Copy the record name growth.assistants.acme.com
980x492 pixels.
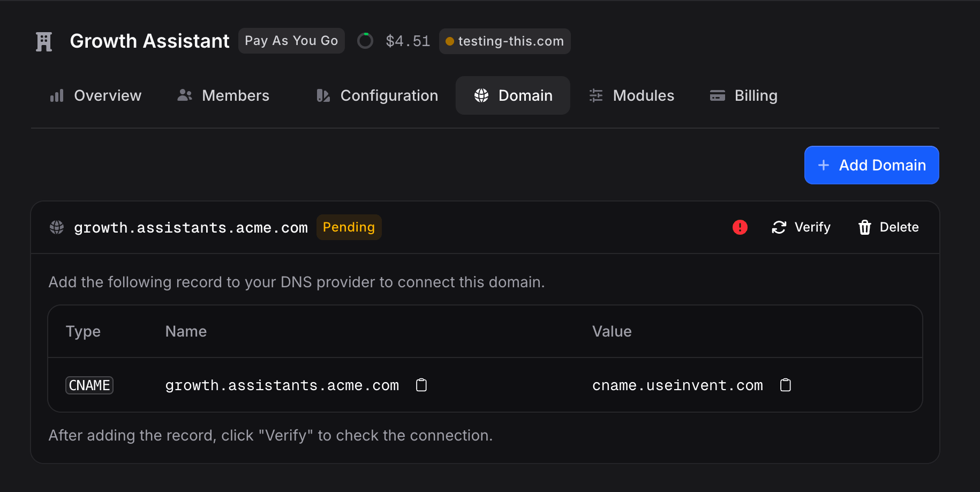click(x=421, y=385)
